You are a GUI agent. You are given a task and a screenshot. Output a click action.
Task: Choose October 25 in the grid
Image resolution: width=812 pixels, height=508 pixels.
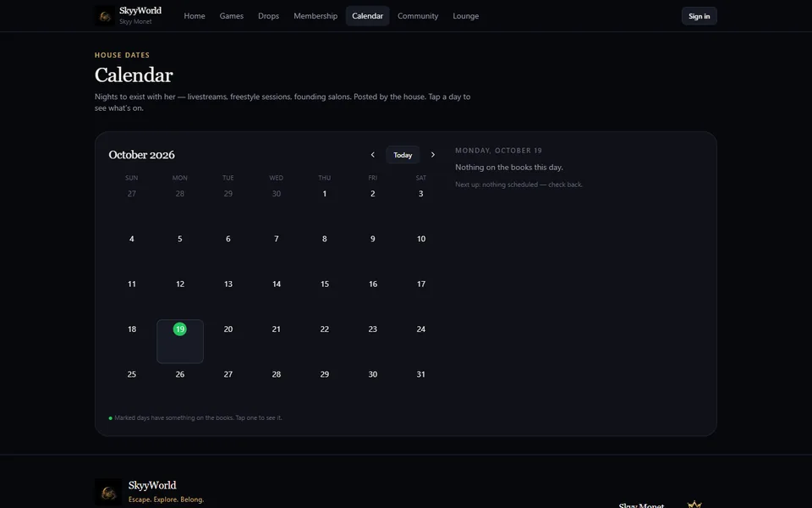(x=132, y=386)
